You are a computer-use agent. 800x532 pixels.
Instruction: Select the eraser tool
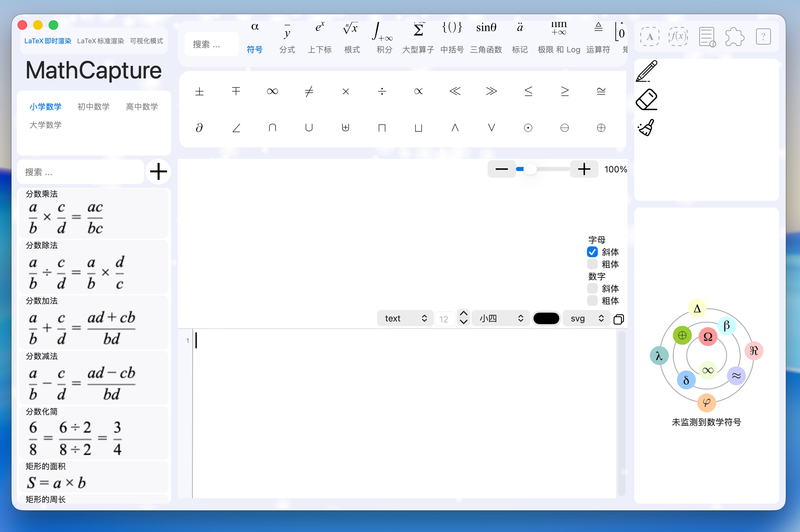(x=646, y=99)
